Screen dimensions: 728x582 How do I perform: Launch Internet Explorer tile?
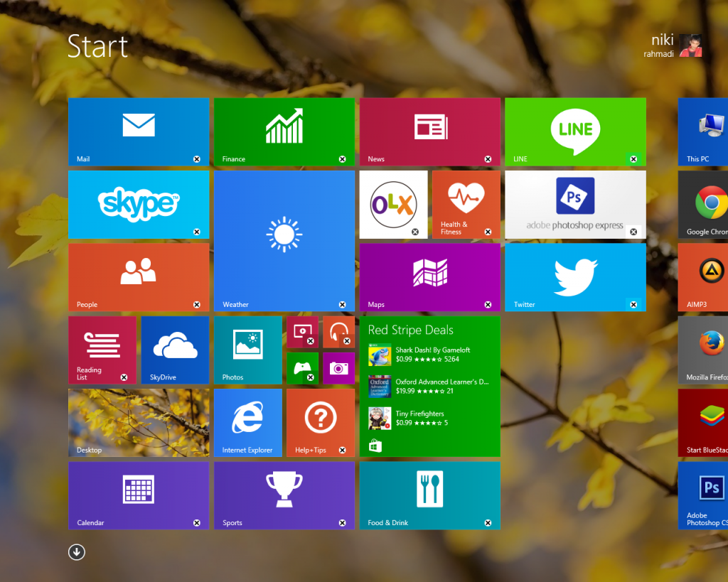(248, 423)
